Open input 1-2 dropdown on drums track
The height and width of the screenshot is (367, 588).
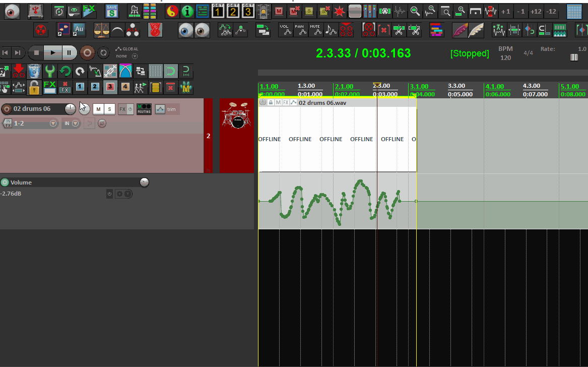click(x=53, y=123)
